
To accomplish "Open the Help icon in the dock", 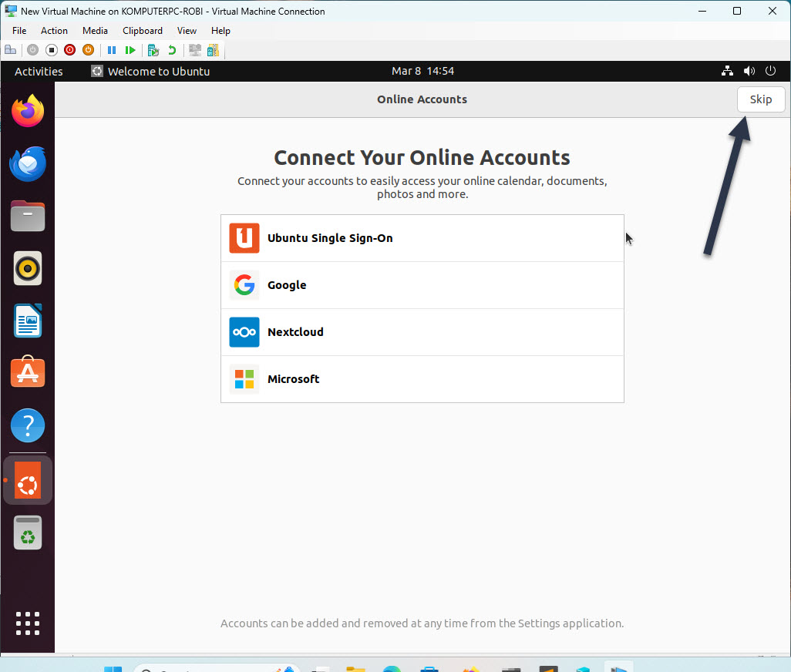I will point(28,425).
